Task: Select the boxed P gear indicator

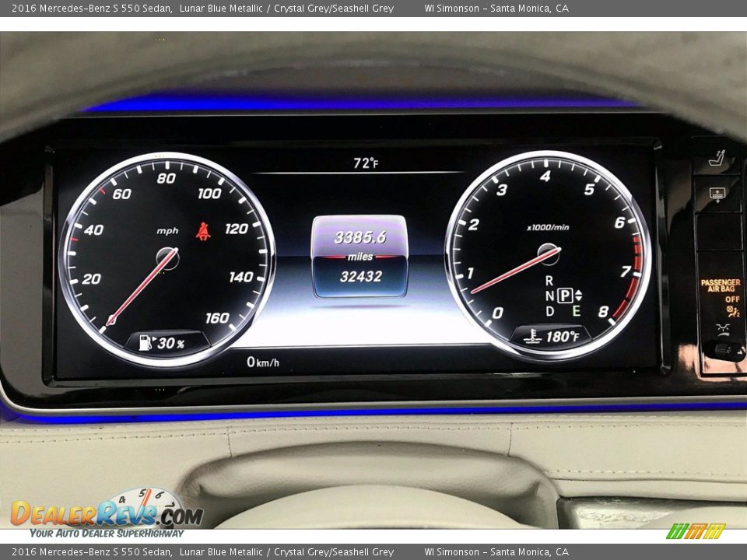Action: point(565,296)
